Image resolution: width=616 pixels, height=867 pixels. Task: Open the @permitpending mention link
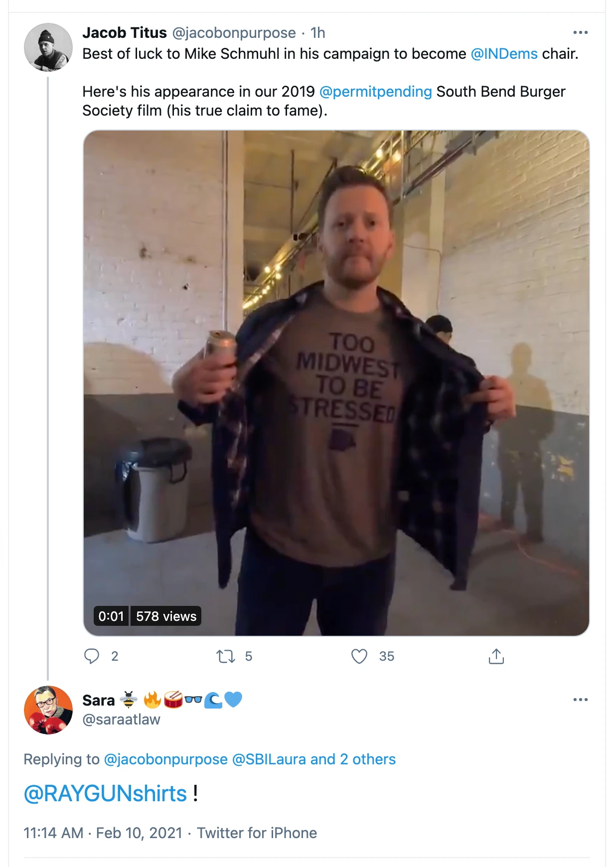click(x=375, y=92)
